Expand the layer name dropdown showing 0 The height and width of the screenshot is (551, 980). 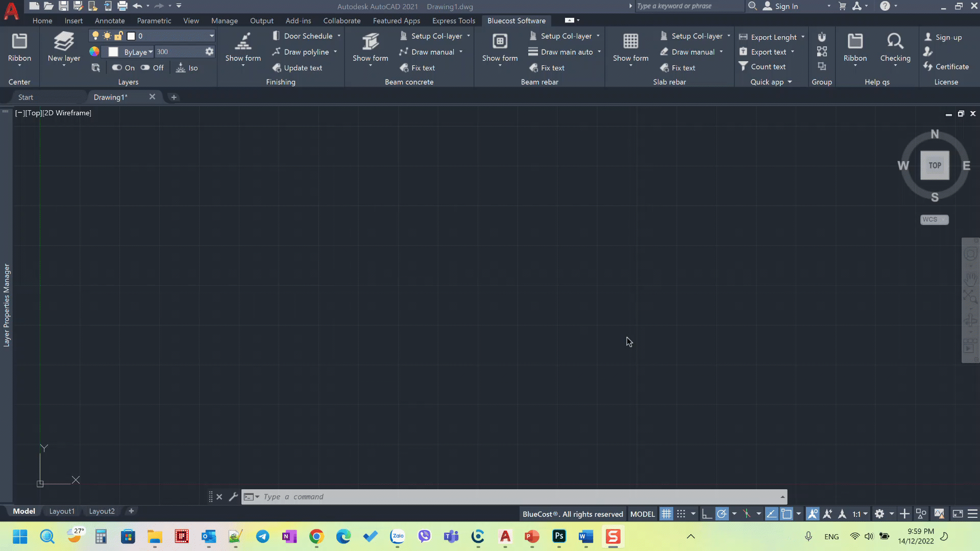[x=211, y=36]
